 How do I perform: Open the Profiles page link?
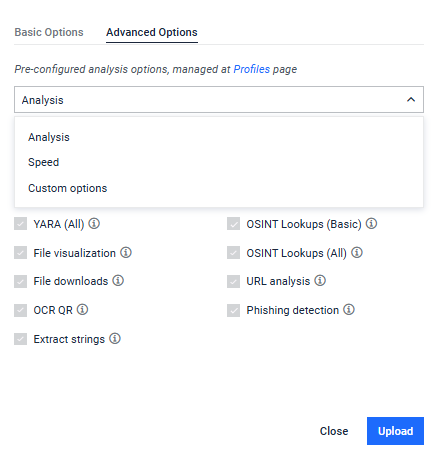pos(252,69)
